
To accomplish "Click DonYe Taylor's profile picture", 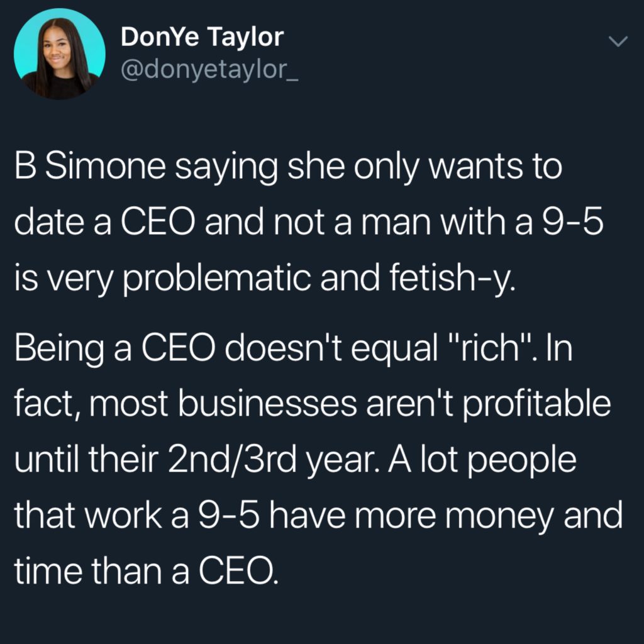I will point(59,54).
